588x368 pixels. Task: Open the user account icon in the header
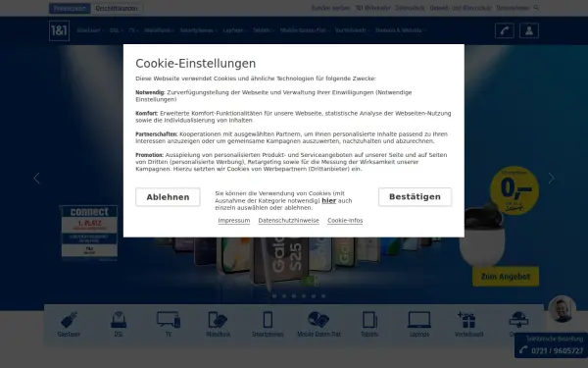(529, 30)
